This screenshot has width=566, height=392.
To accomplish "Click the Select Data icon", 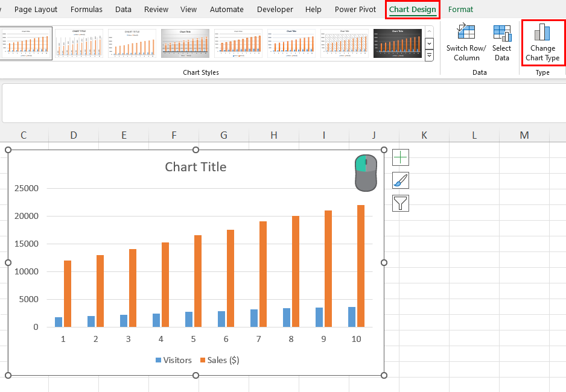I will (502, 33).
